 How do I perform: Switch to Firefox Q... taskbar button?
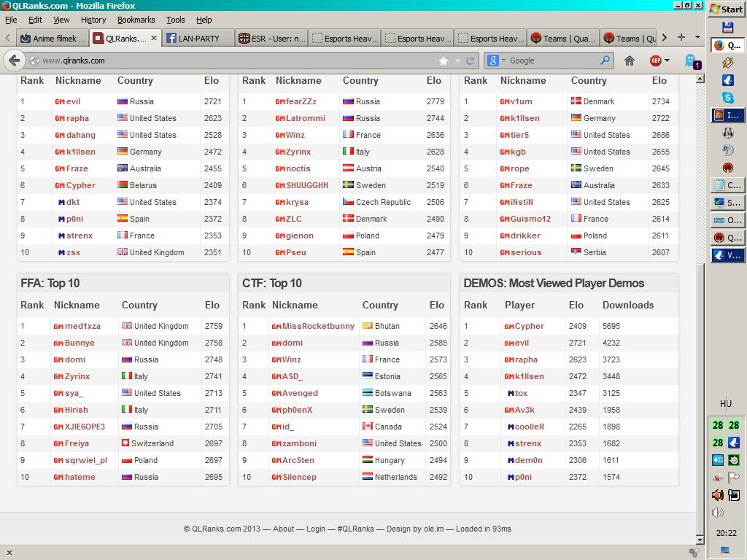727,45
